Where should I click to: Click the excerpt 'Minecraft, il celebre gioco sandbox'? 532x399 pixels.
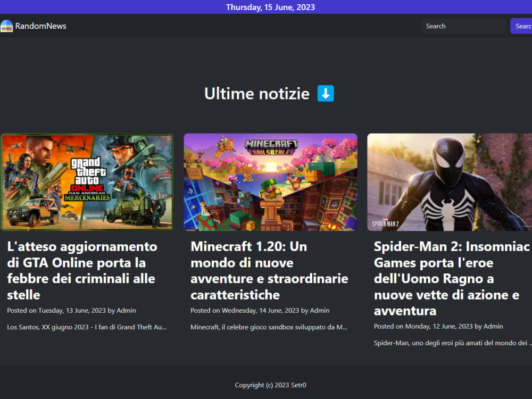[x=269, y=327]
